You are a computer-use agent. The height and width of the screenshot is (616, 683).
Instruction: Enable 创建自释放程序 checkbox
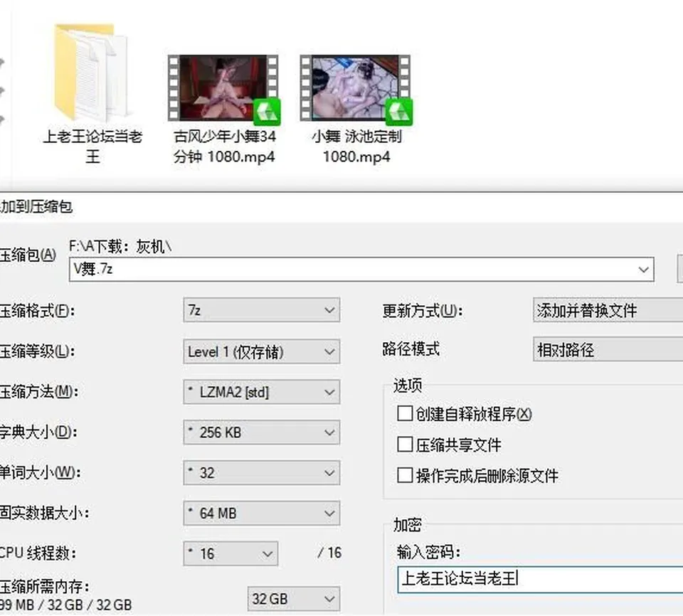pyautogui.click(x=405, y=413)
